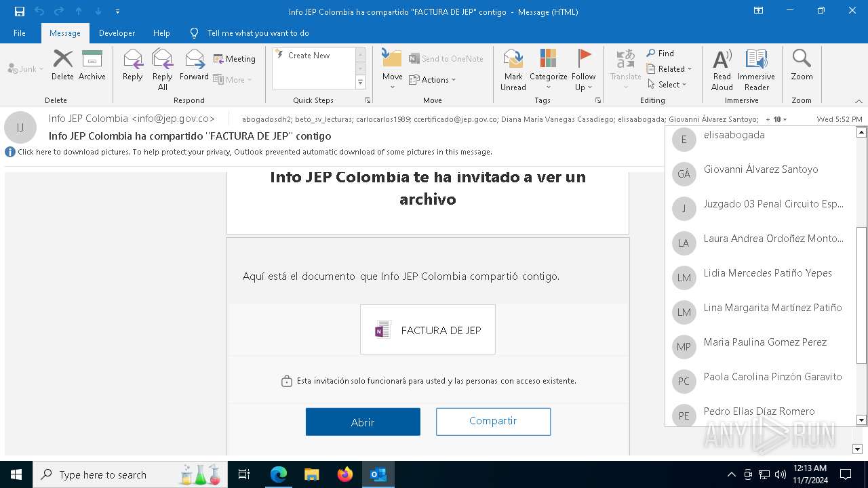The height and width of the screenshot is (488, 868).
Task: Open the Select dropdown
Action: 667,85
